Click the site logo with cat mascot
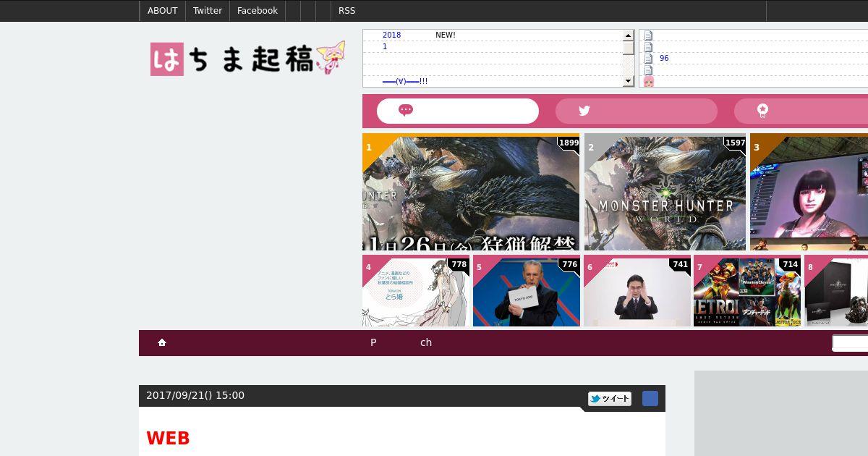Screen dimensions: 868x456 click(x=247, y=58)
